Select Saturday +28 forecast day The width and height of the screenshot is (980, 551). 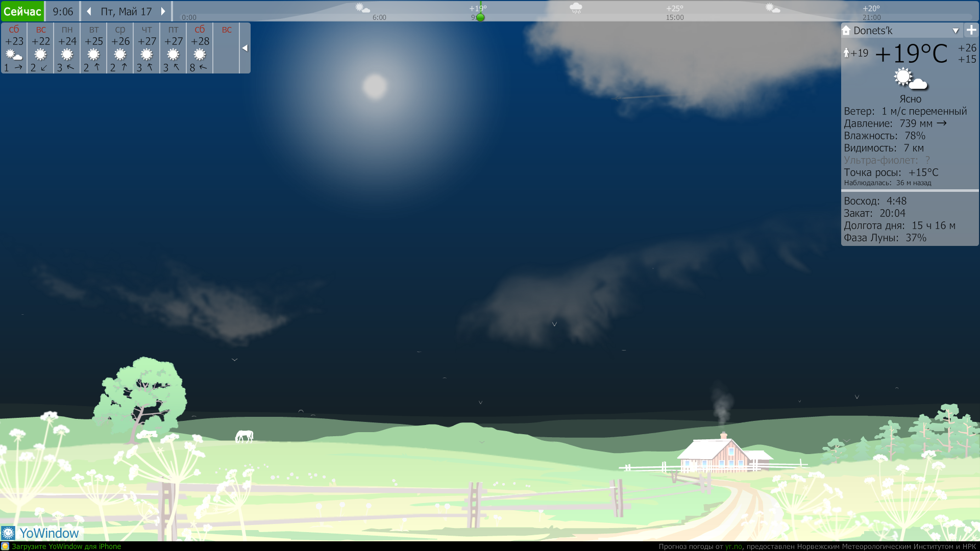click(200, 48)
